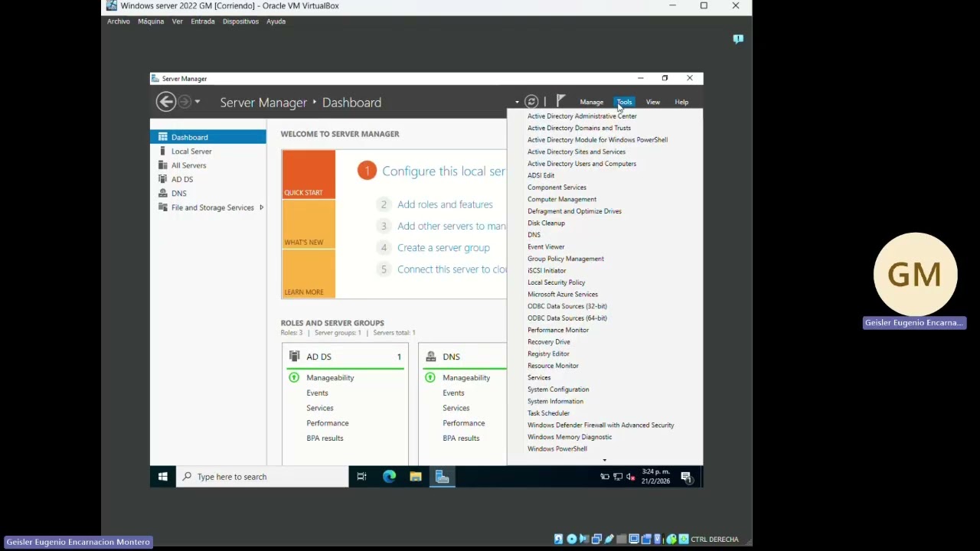Open Active Directory Users and Computers
This screenshot has height=551, width=980.
[582, 164]
